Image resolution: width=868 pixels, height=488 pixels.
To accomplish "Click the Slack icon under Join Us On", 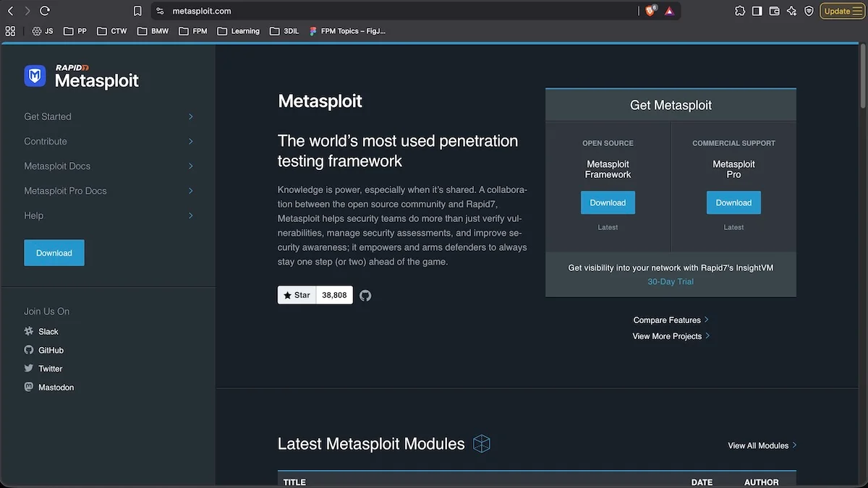I will click(29, 331).
